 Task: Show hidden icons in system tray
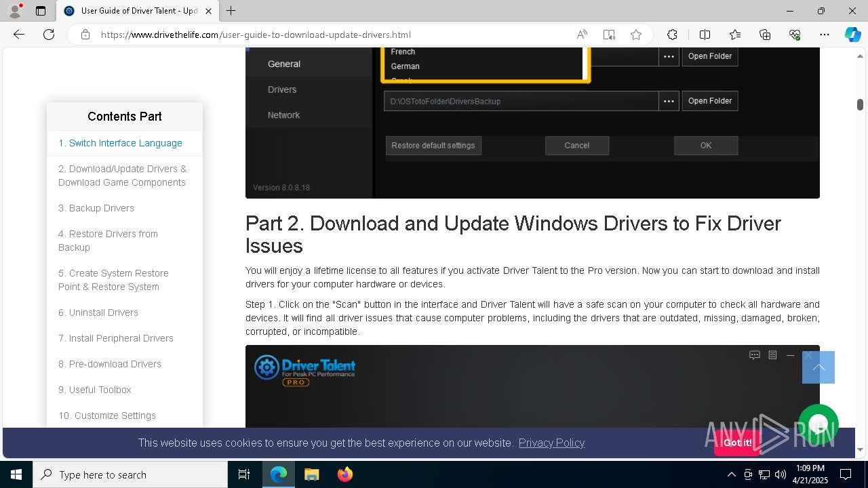(x=731, y=474)
